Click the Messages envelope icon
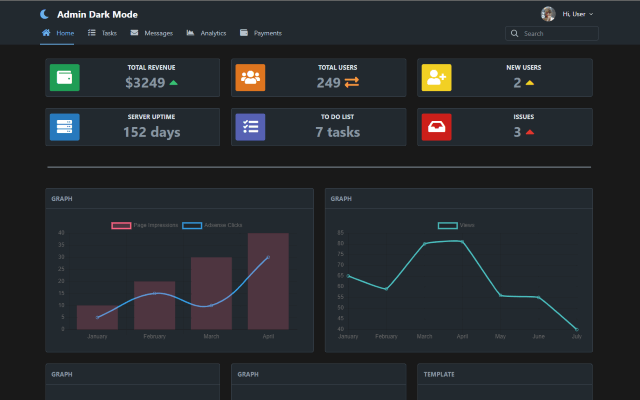The height and width of the screenshot is (400, 640). click(134, 33)
